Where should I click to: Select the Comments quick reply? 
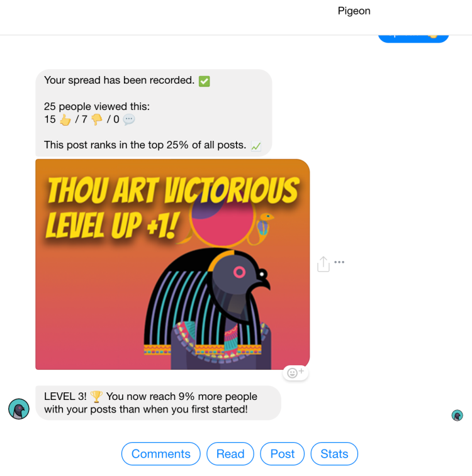[x=160, y=454]
